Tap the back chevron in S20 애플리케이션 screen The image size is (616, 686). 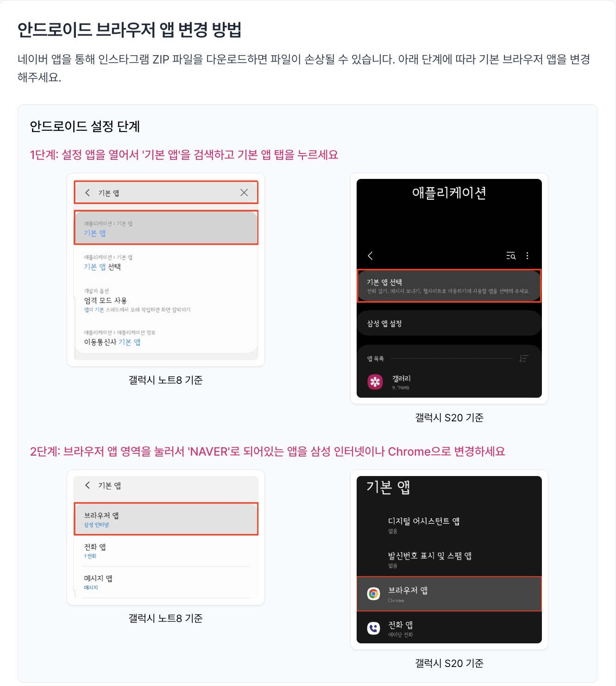tap(370, 256)
